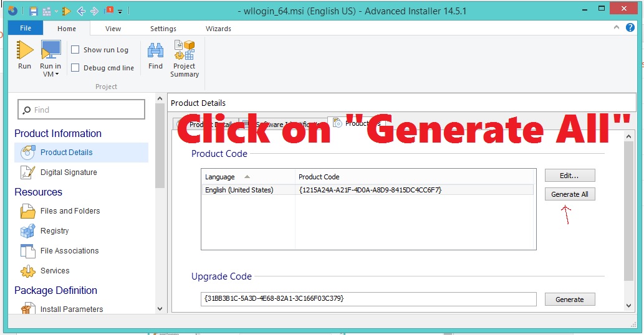Click the Upgrade Code GUID text field
The width and height of the screenshot is (644, 335).
pyautogui.click(x=368, y=299)
